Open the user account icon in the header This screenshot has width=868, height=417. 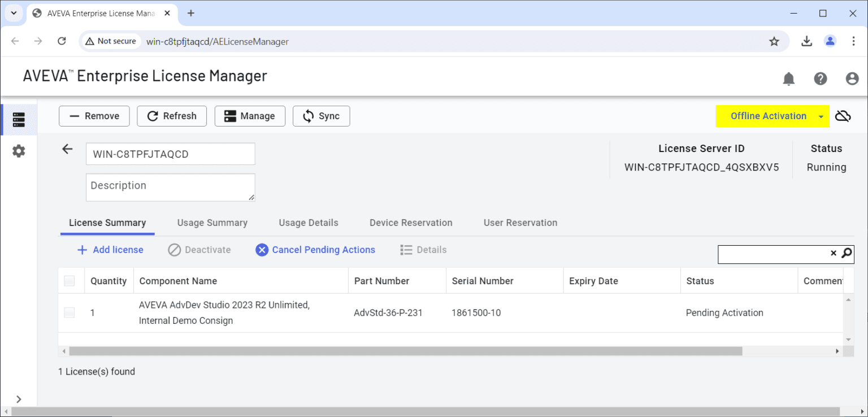click(852, 79)
